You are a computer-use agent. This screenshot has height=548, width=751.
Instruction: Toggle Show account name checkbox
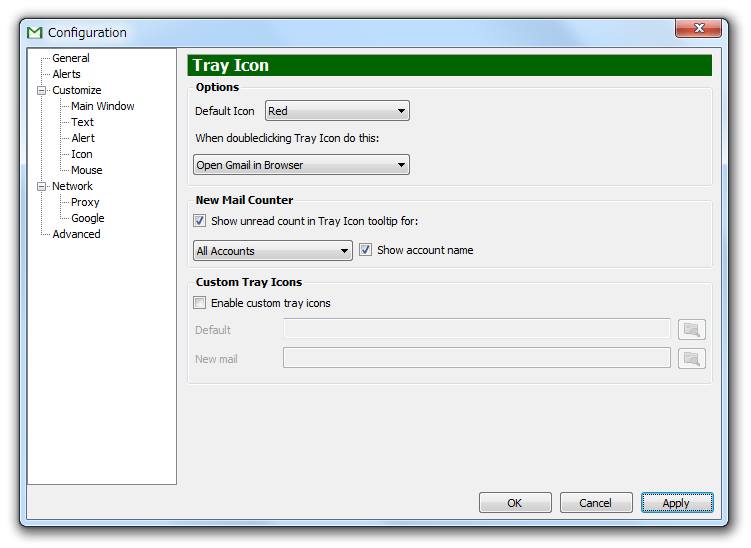click(x=365, y=250)
